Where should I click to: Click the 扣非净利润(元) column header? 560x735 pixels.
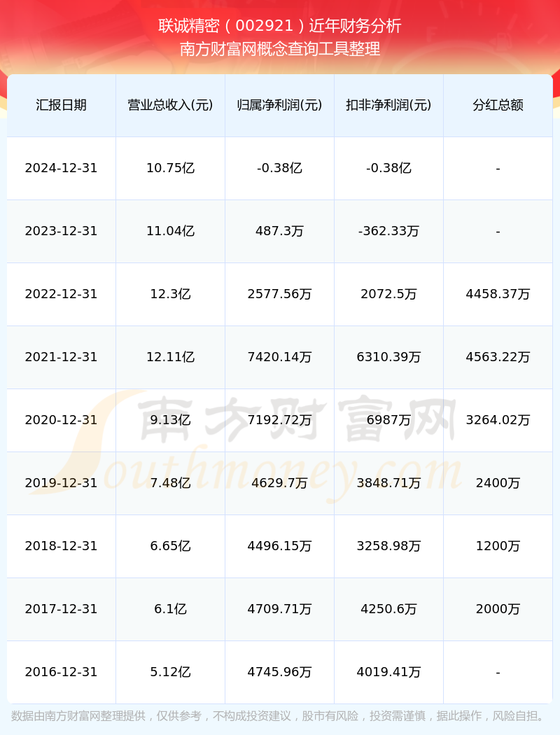click(x=388, y=105)
